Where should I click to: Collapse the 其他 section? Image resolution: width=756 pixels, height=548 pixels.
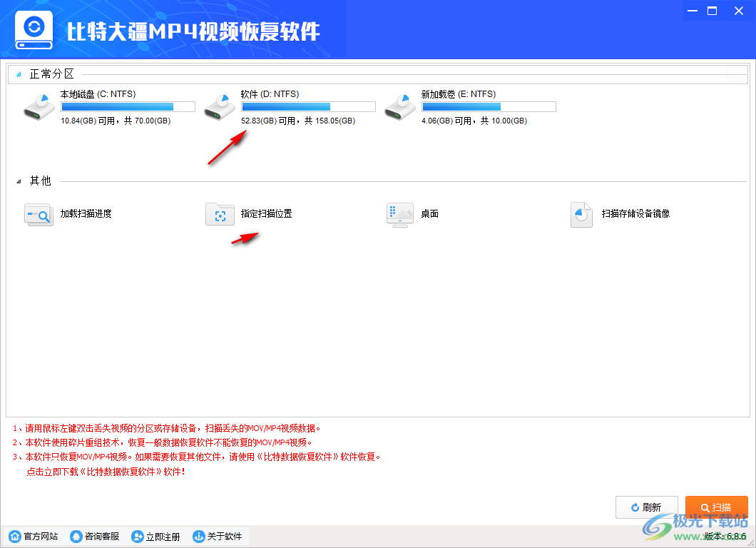(19, 181)
